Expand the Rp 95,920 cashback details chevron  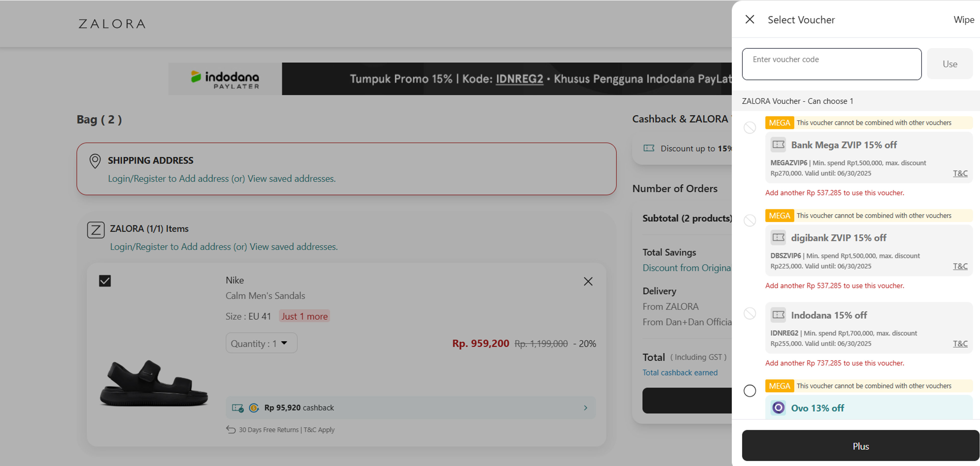coord(585,408)
